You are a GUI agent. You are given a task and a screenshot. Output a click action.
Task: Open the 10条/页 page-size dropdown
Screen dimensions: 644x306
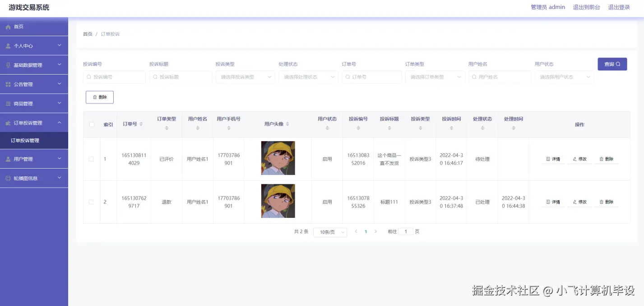pos(330,231)
